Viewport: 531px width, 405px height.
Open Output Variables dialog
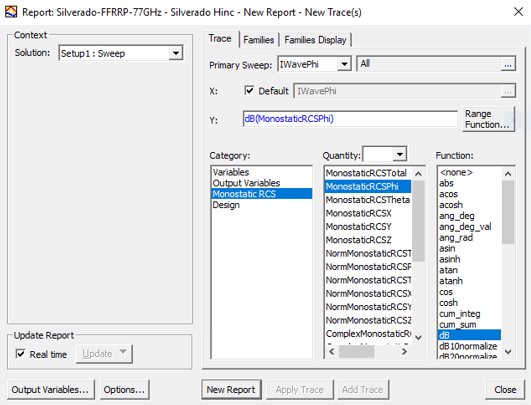coord(50,390)
